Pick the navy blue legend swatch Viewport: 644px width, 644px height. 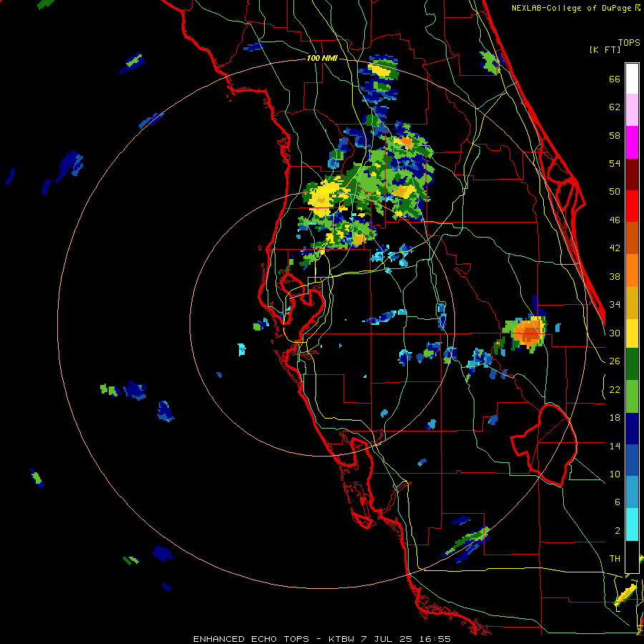632,429
